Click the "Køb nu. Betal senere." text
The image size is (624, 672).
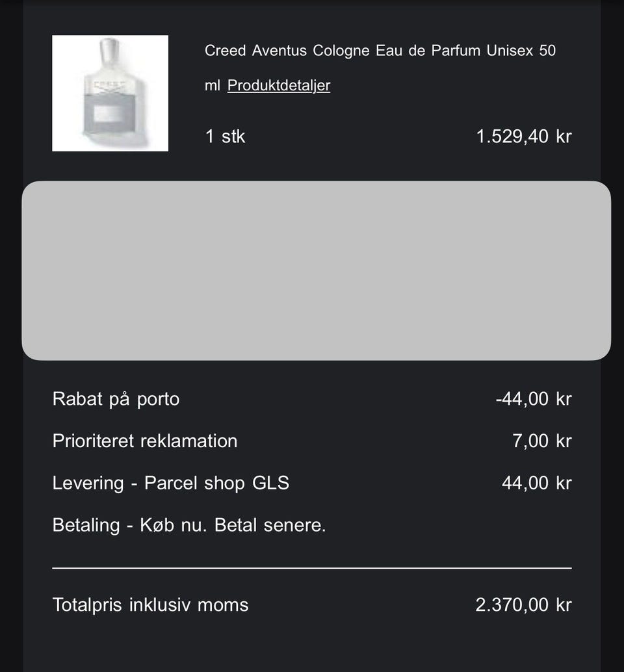[233, 525]
